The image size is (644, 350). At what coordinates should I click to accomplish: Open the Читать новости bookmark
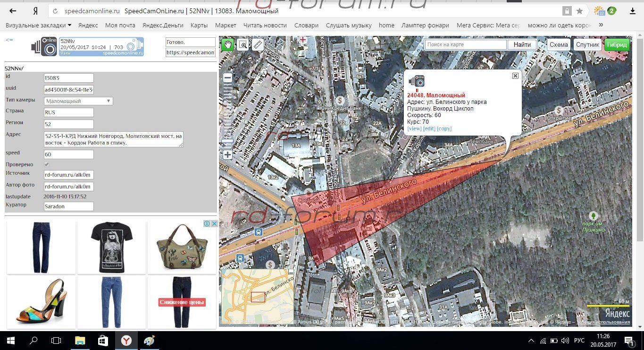[x=265, y=25]
